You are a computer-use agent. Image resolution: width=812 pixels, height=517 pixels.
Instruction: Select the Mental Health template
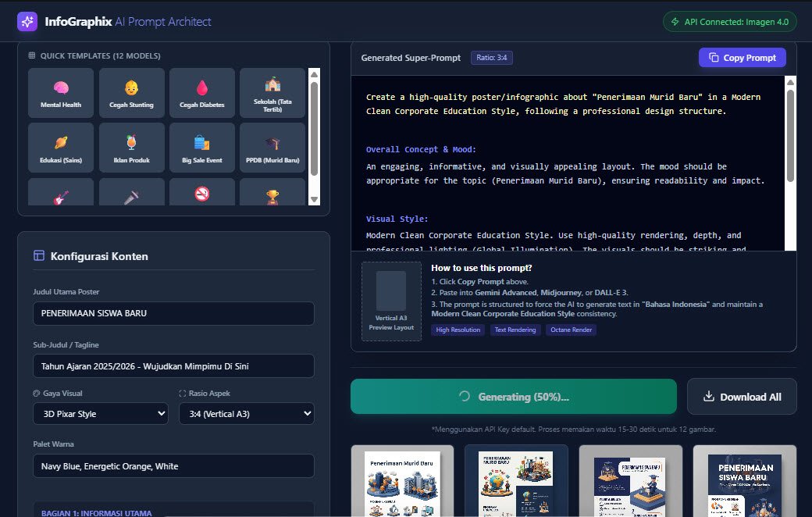[61, 93]
